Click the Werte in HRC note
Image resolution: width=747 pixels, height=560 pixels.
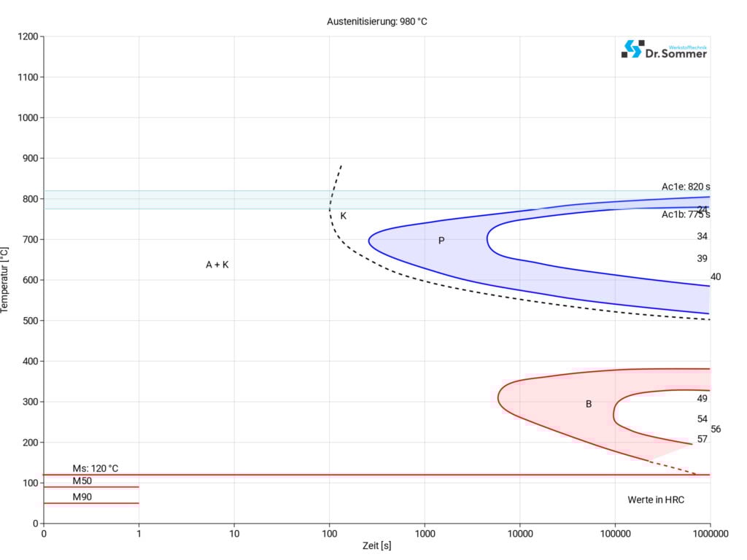point(656,499)
